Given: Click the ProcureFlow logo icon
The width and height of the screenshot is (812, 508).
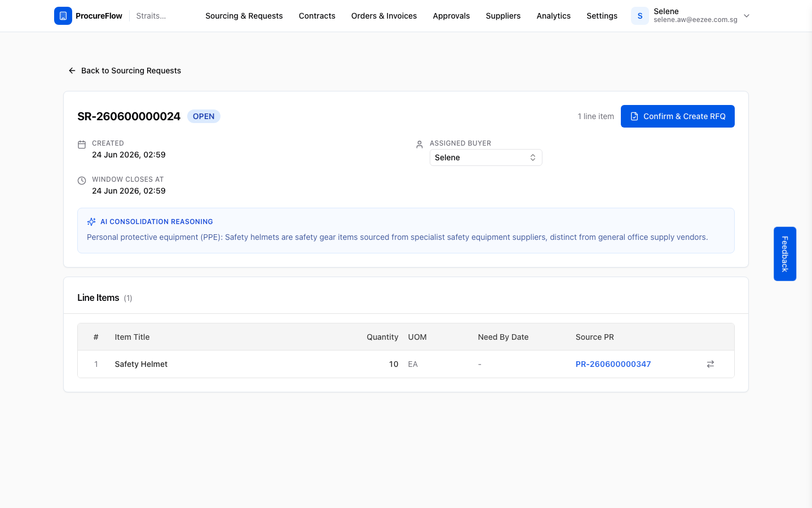Looking at the screenshot, I should 63,16.
